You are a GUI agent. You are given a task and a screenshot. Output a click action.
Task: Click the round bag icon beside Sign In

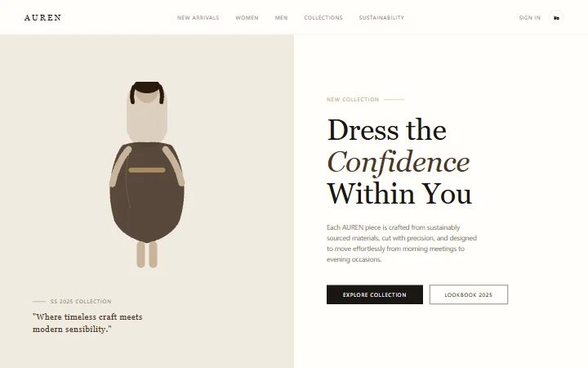click(x=556, y=18)
